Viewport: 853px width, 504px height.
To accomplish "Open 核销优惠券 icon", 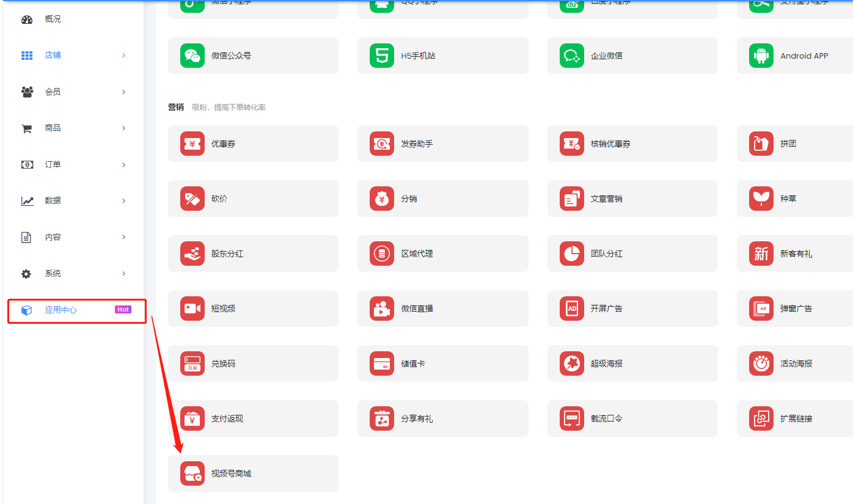I will [x=572, y=144].
